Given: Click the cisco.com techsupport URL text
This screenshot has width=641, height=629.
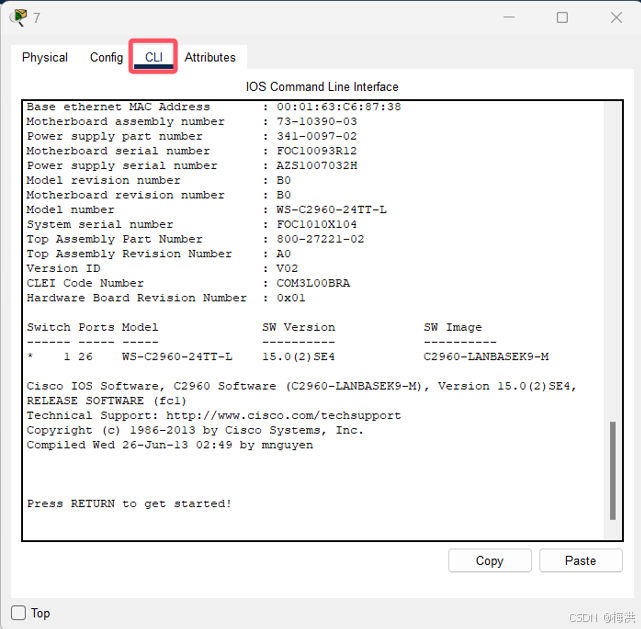Looking at the screenshot, I should pos(283,416).
